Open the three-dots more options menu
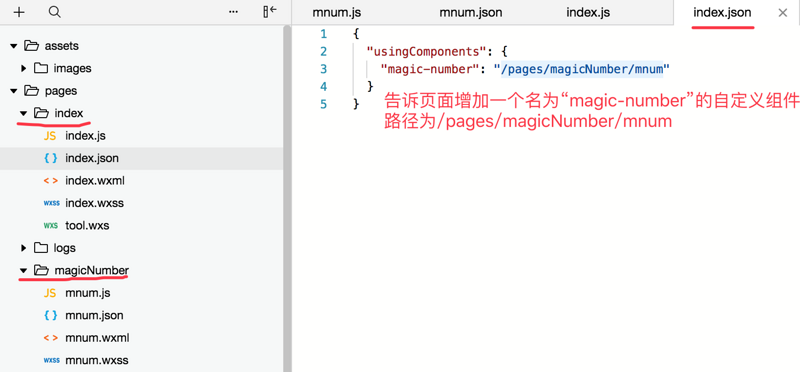800x372 pixels. (x=233, y=12)
